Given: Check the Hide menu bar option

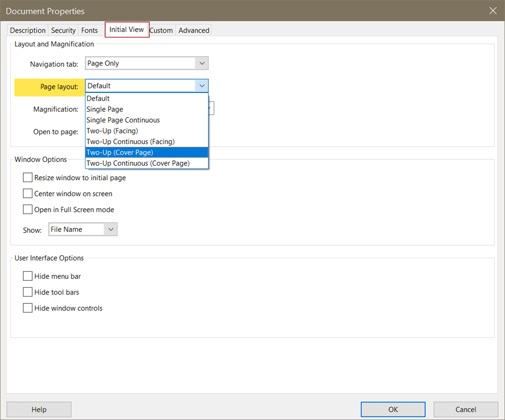Looking at the screenshot, I should (x=27, y=276).
